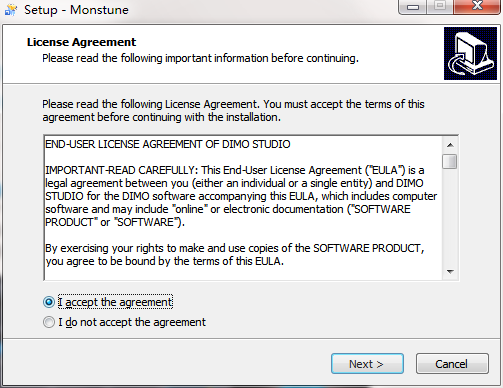Click the Next > button
Screen dimensions: 503x388
point(367,364)
